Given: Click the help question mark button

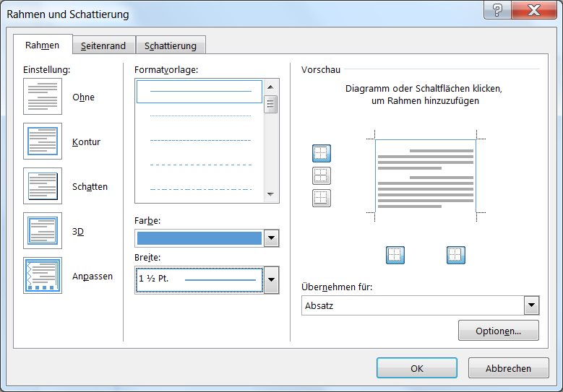Looking at the screenshot, I should pyautogui.click(x=497, y=9).
